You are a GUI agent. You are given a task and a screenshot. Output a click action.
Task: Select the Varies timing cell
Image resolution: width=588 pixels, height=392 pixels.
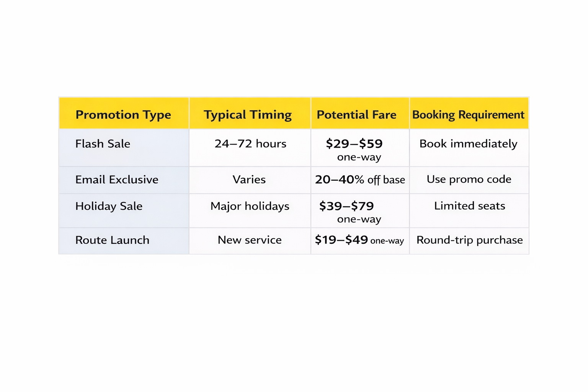249,180
